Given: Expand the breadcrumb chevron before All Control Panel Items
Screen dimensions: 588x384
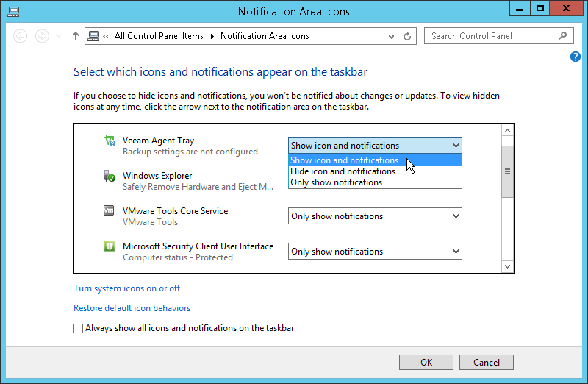Looking at the screenshot, I should click(x=106, y=36).
